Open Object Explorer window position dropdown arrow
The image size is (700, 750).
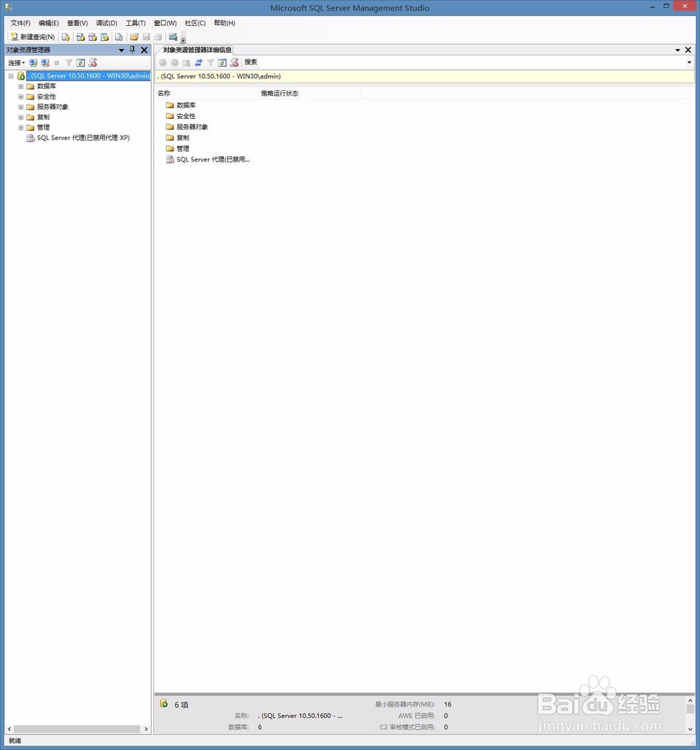click(x=122, y=50)
